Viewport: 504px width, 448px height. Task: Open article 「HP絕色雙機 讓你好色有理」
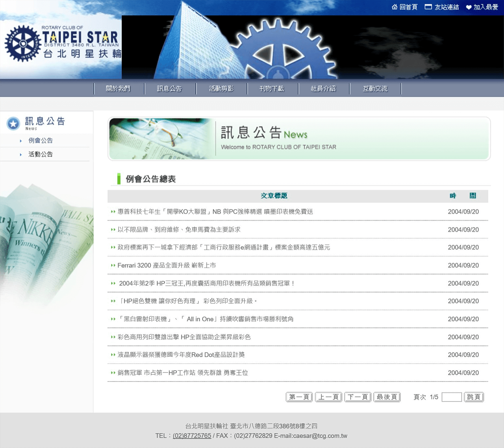coord(188,301)
